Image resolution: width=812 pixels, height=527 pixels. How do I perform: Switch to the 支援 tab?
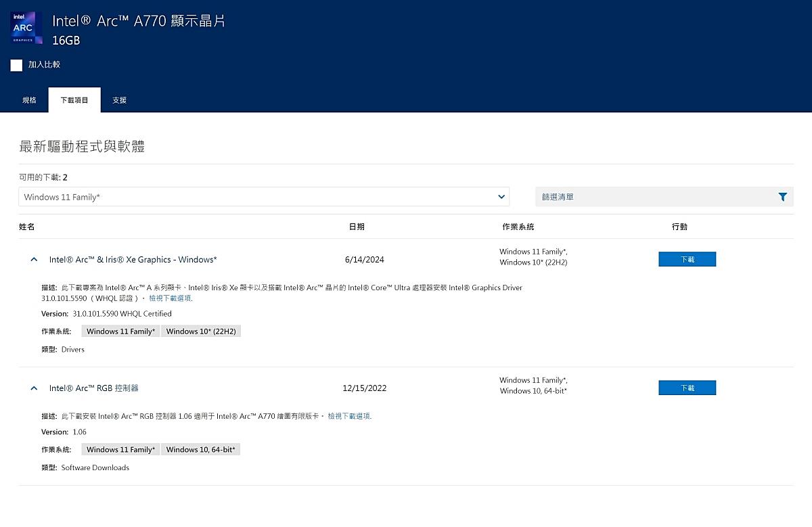click(119, 100)
